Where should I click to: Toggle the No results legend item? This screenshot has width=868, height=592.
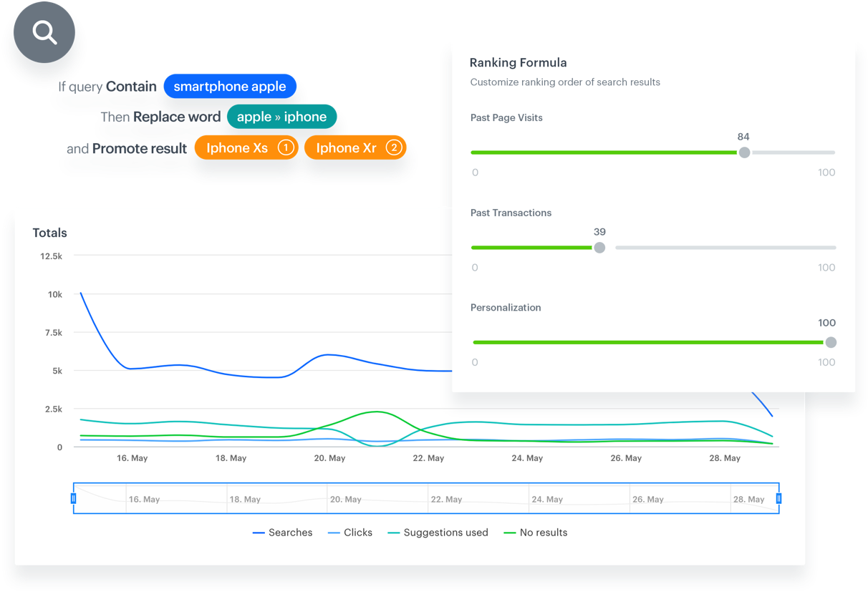pos(536,533)
